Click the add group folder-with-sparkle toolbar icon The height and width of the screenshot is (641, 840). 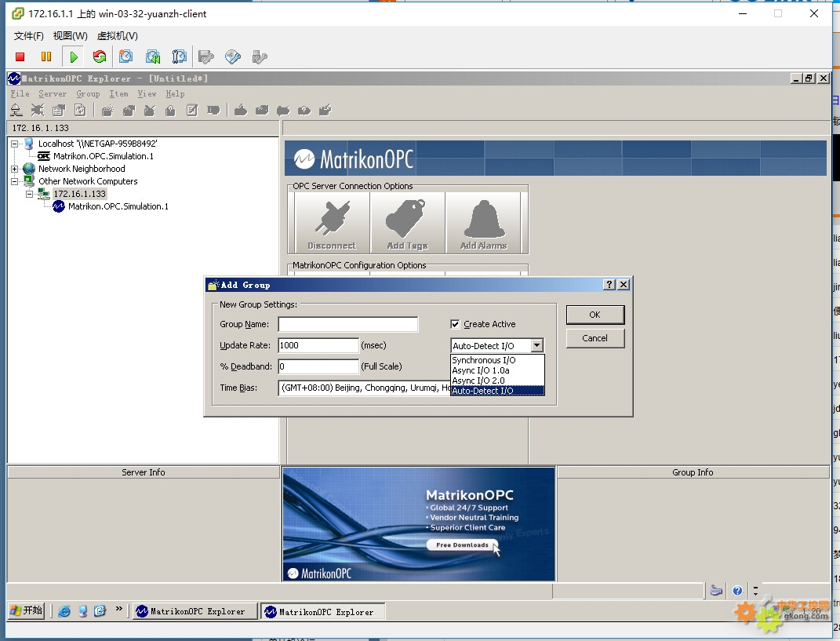click(x=107, y=111)
